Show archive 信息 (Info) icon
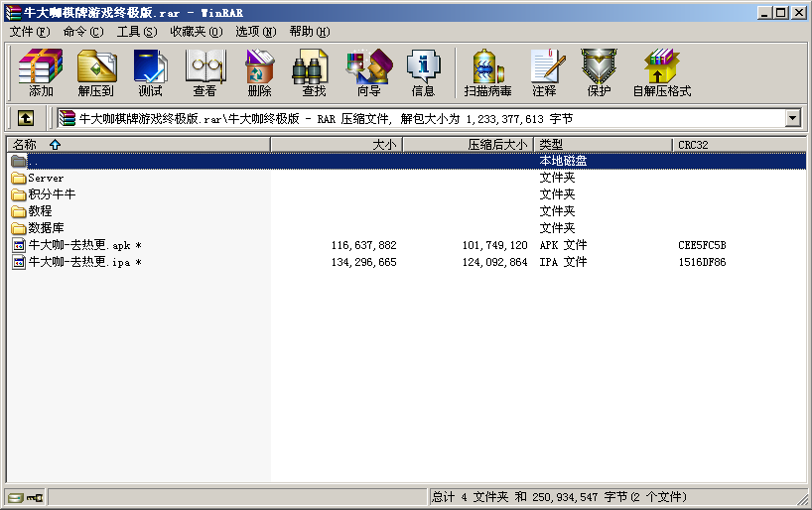This screenshot has width=812, height=510. [423, 73]
